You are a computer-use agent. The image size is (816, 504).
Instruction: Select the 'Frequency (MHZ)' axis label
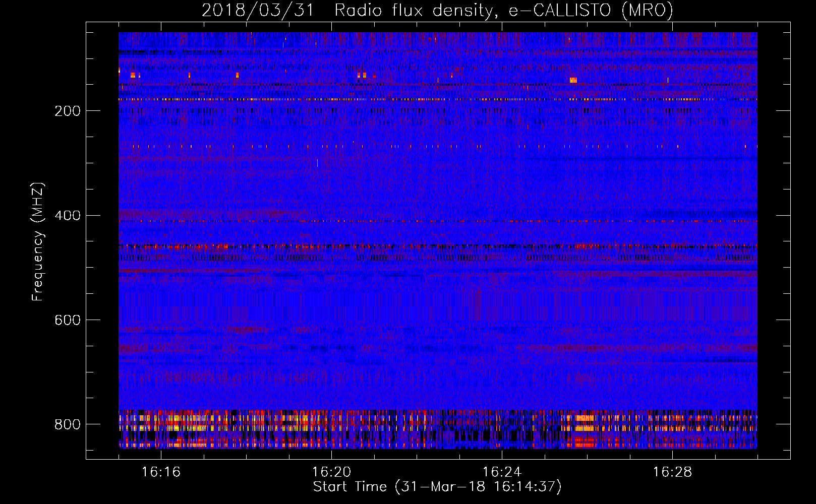[x=38, y=242]
